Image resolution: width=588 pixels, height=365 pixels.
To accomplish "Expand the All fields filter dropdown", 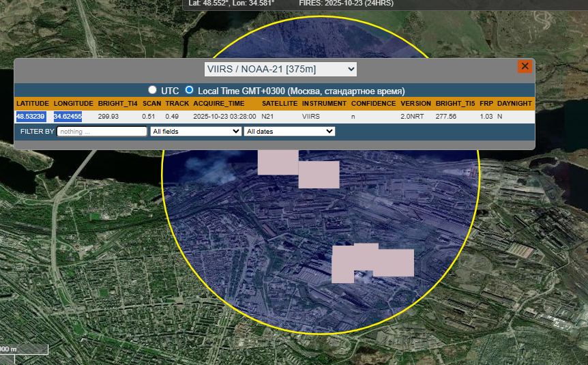I will coord(196,131).
